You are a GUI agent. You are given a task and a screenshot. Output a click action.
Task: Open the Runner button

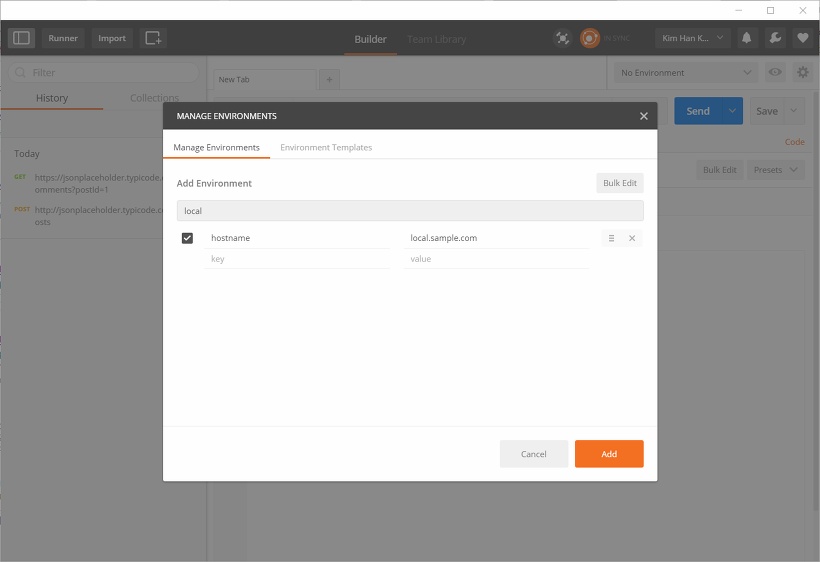63,38
